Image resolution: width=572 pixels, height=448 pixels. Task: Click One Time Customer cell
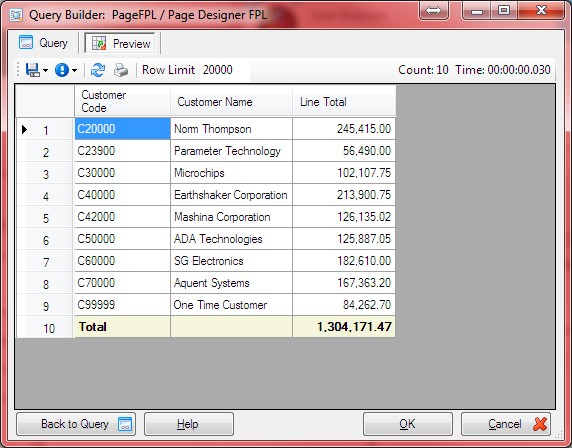click(x=231, y=305)
